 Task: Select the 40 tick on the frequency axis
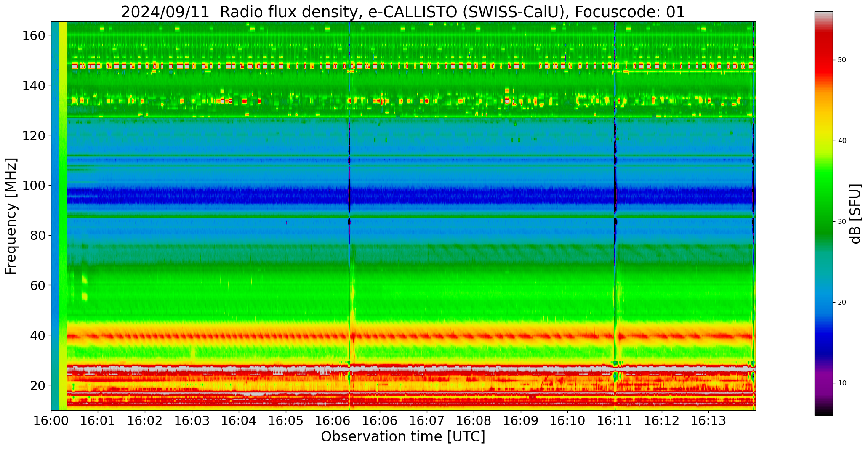click(37, 335)
